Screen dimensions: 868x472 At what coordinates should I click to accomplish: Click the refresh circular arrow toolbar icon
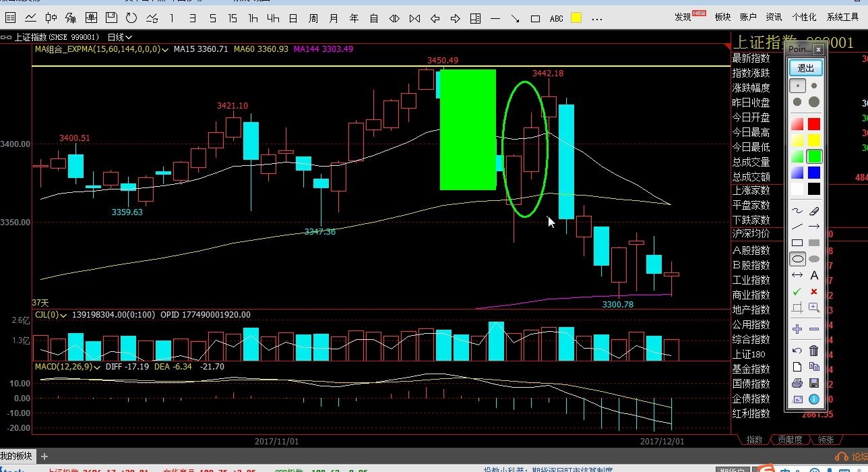click(131, 18)
